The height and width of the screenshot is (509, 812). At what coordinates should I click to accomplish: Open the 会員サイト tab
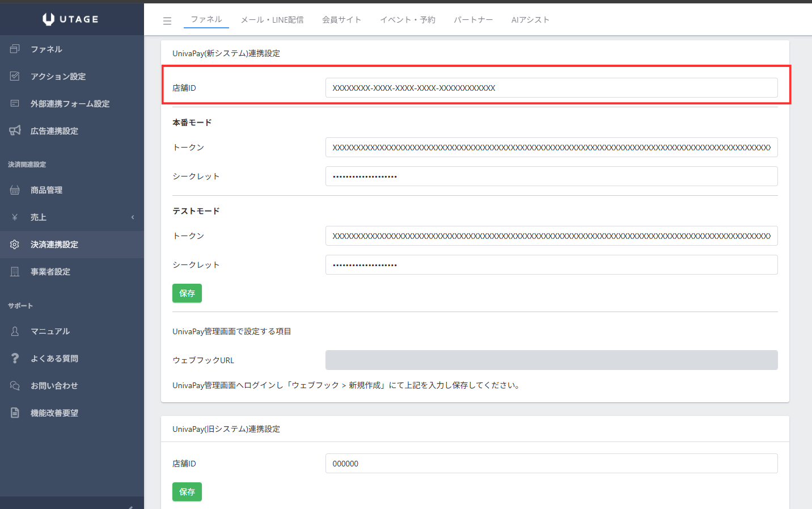[341, 20]
